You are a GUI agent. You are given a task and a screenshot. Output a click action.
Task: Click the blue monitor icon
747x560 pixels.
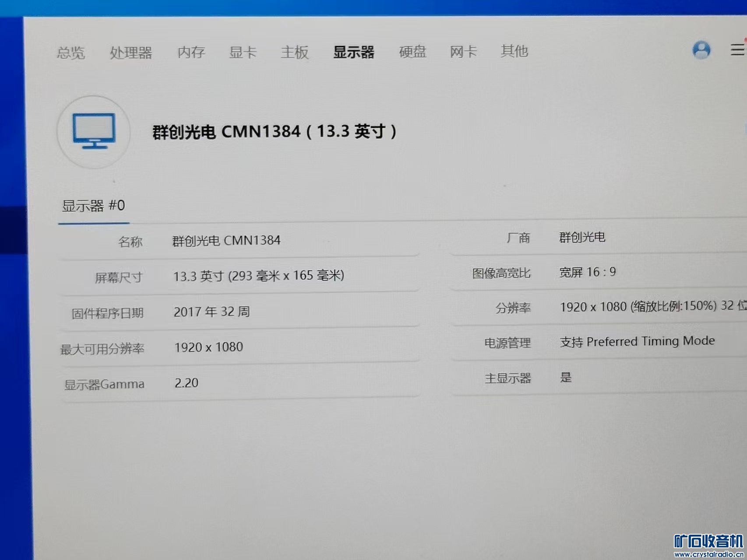click(x=94, y=131)
